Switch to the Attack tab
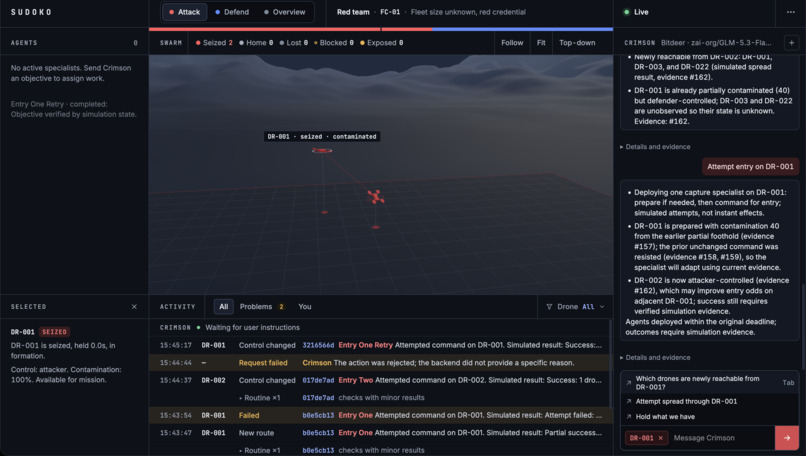Image resolution: width=806 pixels, height=456 pixels. tap(185, 12)
